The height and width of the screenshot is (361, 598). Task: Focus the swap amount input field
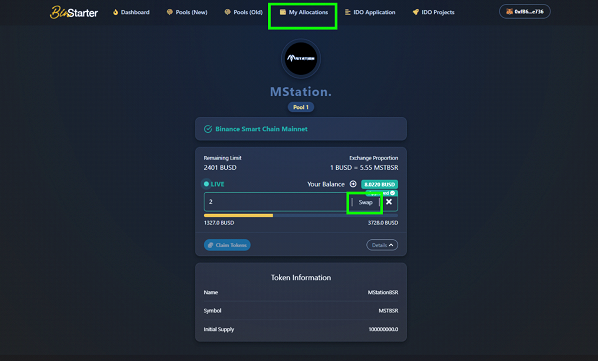click(x=275, y=202)
